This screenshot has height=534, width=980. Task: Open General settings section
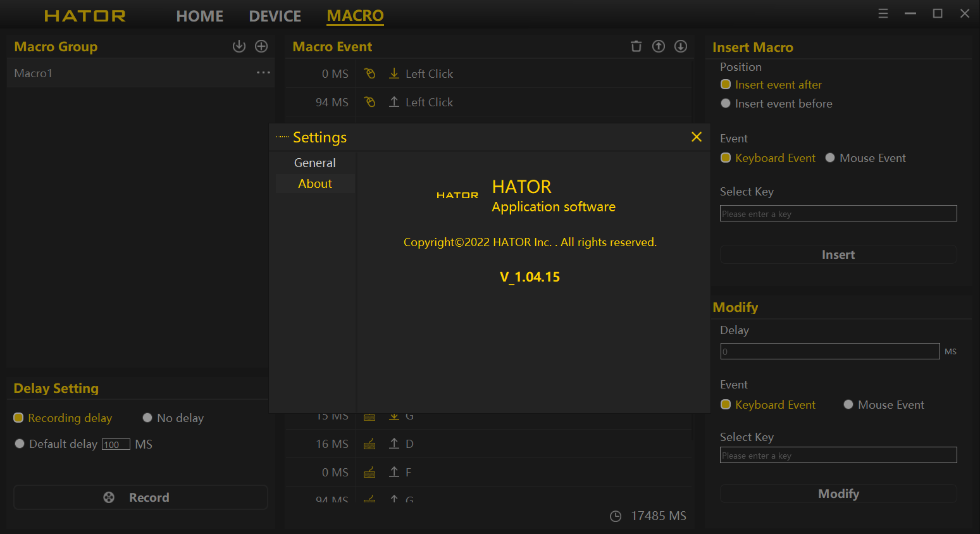(x=315, y=163)
